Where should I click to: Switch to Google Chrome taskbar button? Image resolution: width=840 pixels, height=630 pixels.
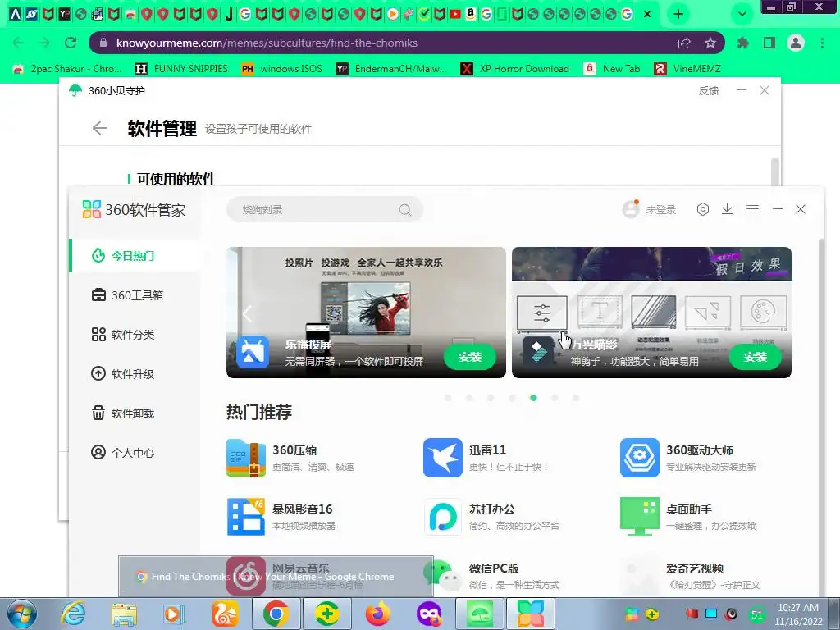click(x=276, y=614)
